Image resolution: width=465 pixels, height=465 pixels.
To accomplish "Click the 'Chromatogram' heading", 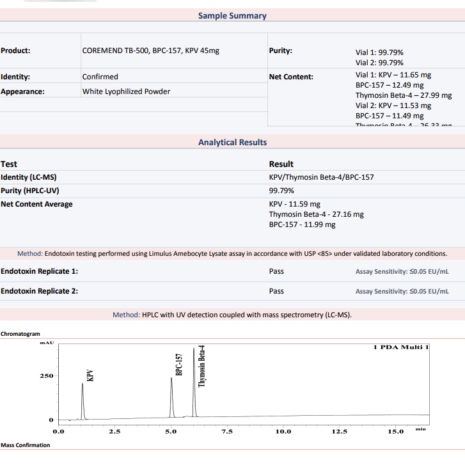I will click(x=20, y=334).
